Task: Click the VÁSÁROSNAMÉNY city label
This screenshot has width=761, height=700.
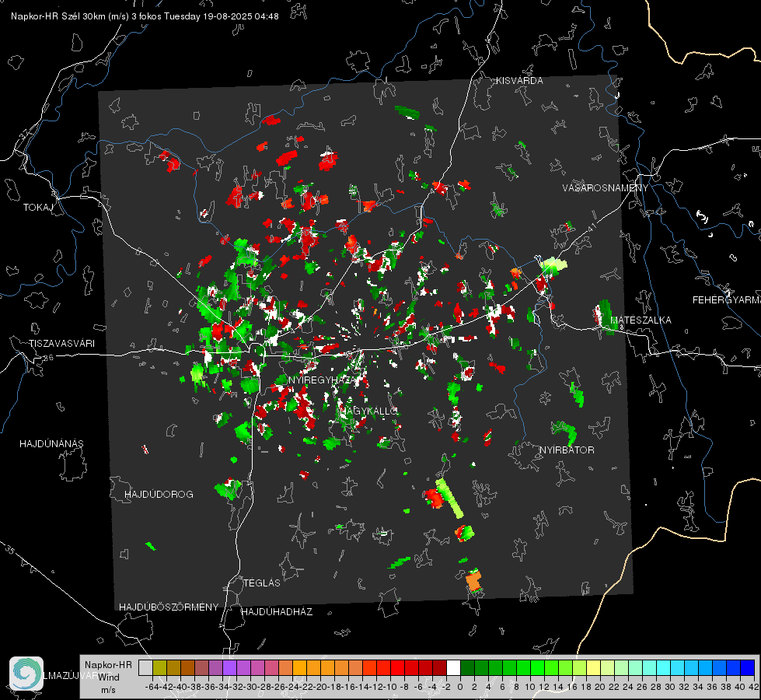Action: tap(606, 188)
